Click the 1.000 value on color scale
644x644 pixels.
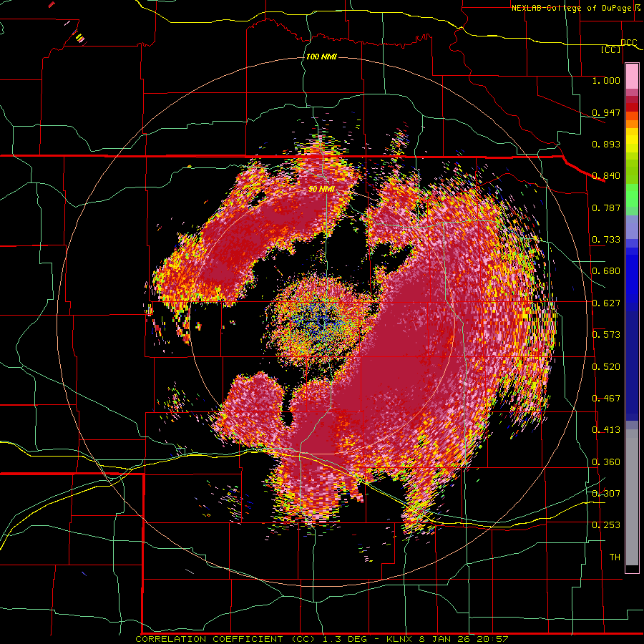[x=606, y=80]
